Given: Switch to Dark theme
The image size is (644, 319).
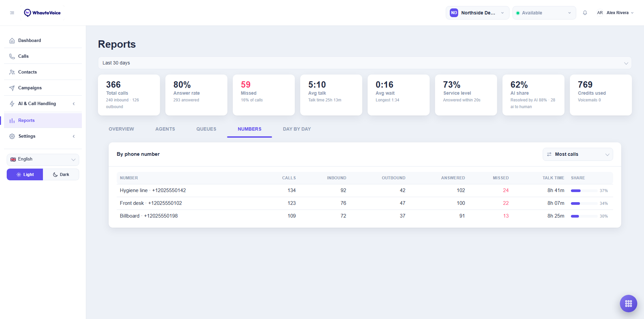Looking at the screenshot, I should [x=61, y=175].
